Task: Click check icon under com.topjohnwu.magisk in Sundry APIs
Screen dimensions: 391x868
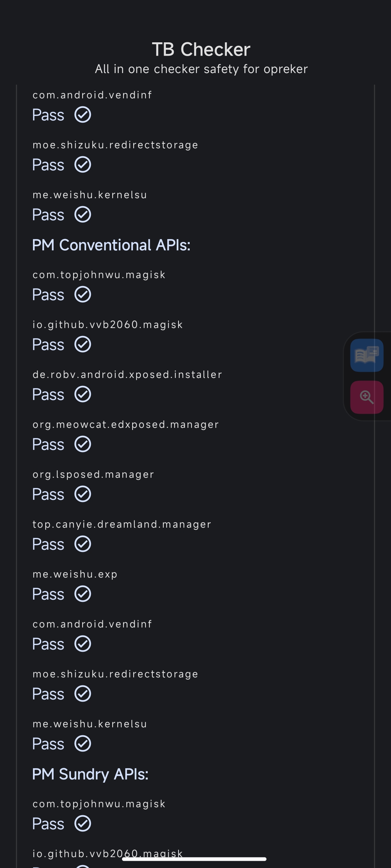Action: pos(83,824)
